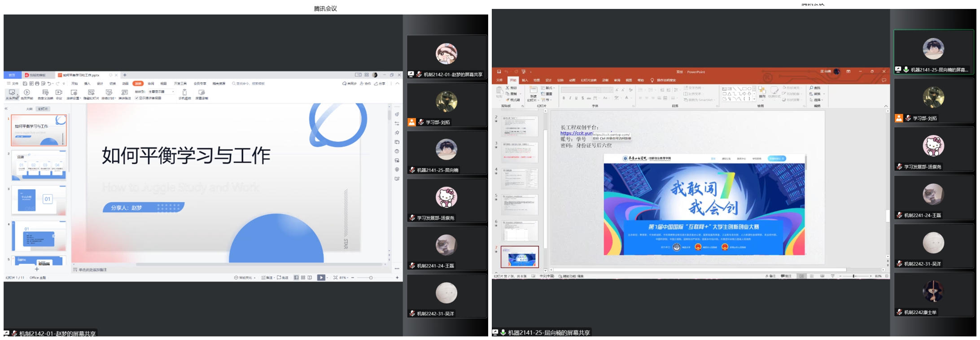
Task: Click the save icon in PowerPoint title bar
Action: (499, 72)
